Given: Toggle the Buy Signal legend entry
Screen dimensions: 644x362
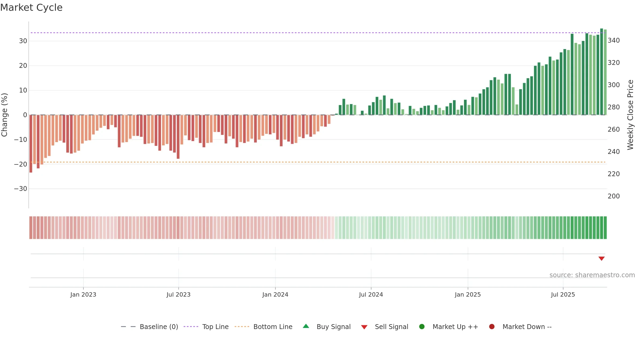Looking at the screenshot, I should tap(327, 327).
